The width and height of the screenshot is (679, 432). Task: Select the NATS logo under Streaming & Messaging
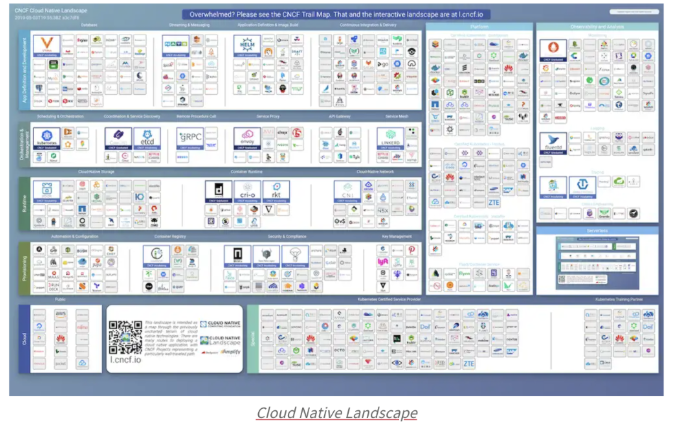coord(175,46)
